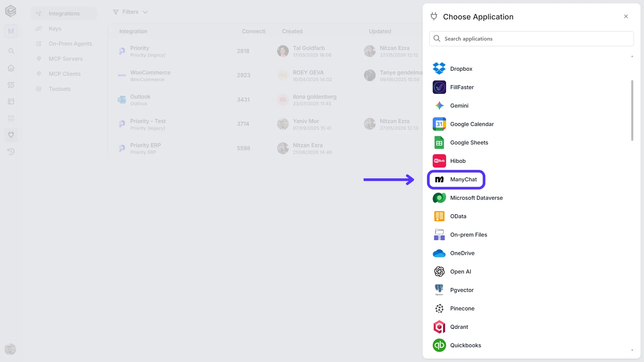Select the Open AI logo icon

(439, 271)
